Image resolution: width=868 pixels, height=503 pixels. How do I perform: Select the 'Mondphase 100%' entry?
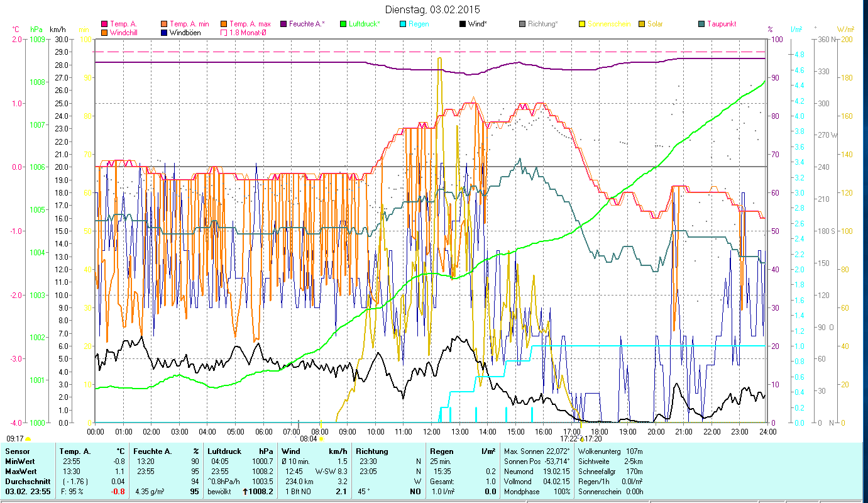point(537,492)
